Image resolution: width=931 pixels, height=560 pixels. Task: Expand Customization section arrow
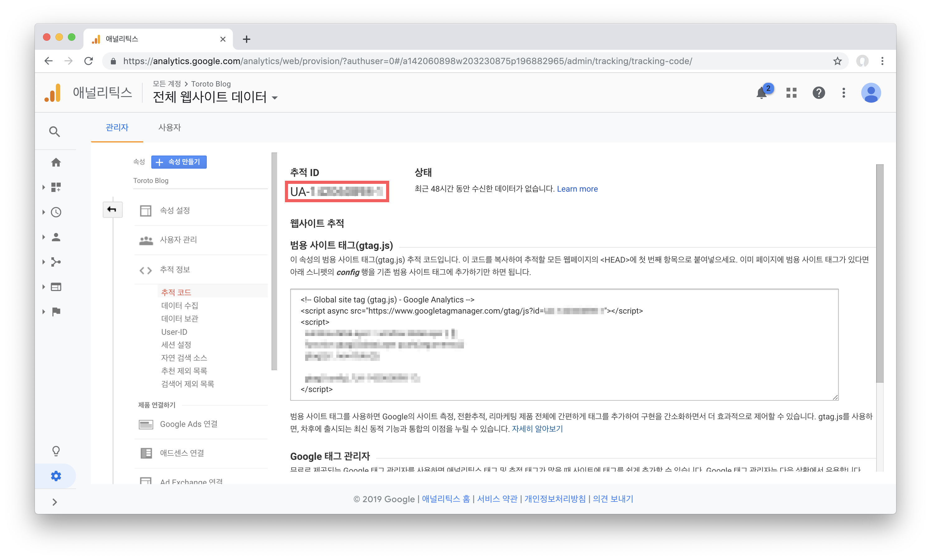point(43,187)
